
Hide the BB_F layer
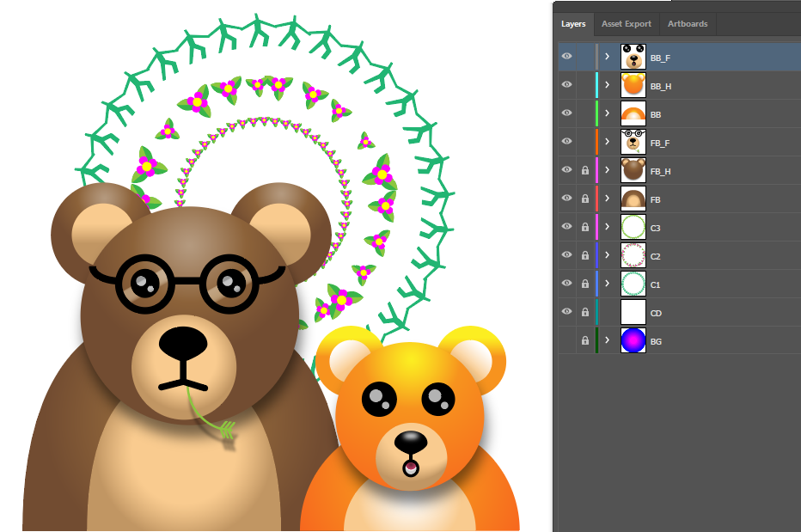[x=566, y=56]
